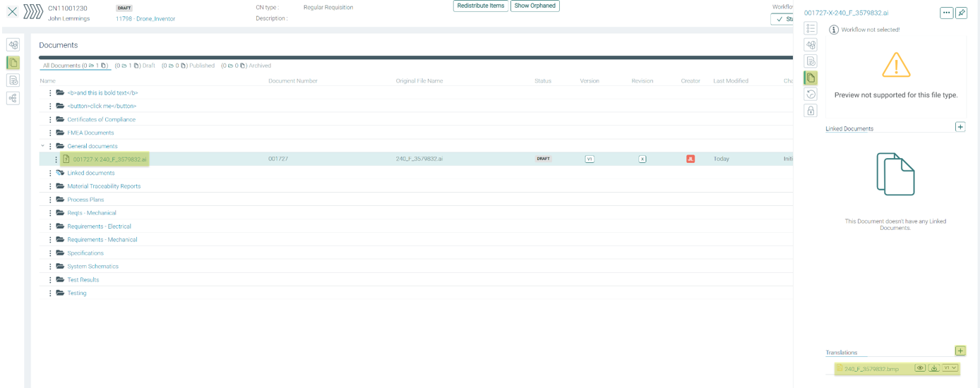Image resolution: width=980 pixels, height=388 pixels.
Task: Click the Name column header
Action: click(47, 81)
